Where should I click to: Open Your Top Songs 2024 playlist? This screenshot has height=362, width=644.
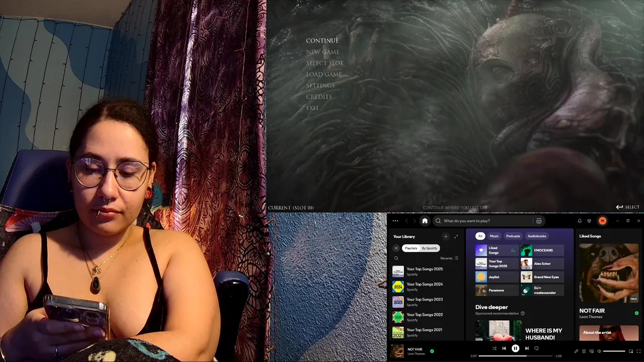click(x=427, y=287)
